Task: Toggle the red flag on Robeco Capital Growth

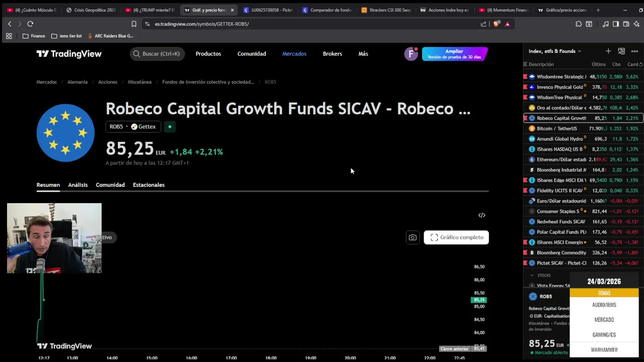Action: (x=525, y=118)
